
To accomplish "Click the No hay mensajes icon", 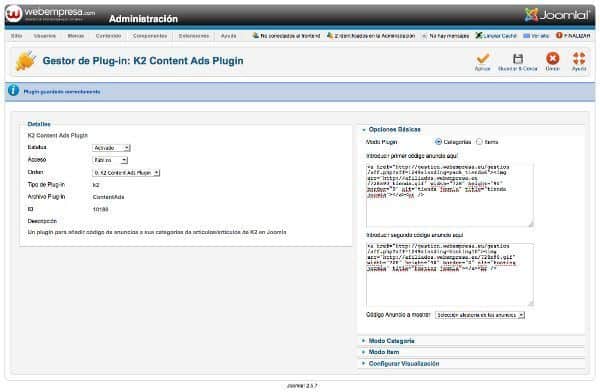I will pyautogui.click(x=424, y=36).
